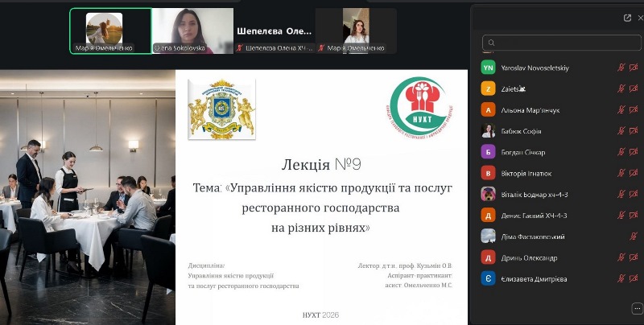Close the participants panel

coord(640,18)
